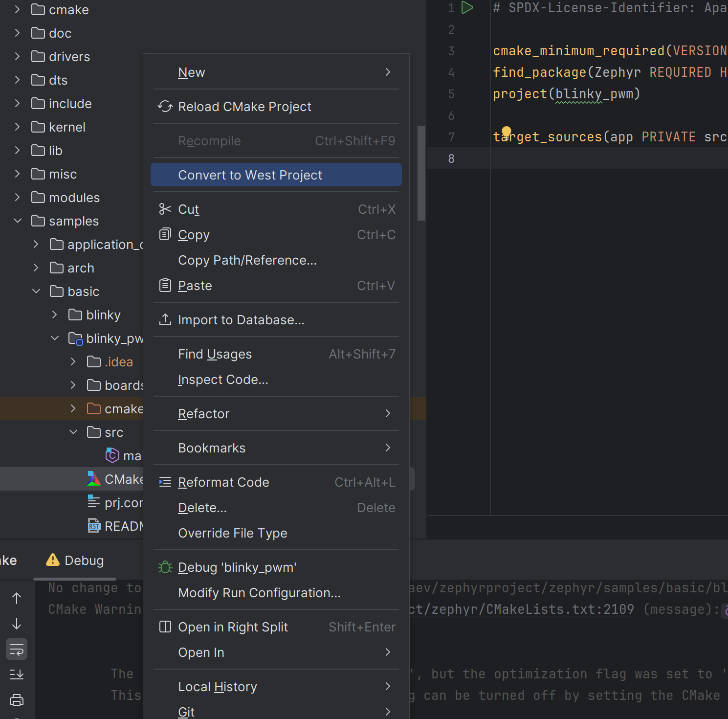The width and height of the screenshot is (728, 719).
Task: Click the CMake triangle file icon
Action: (94, 479)
